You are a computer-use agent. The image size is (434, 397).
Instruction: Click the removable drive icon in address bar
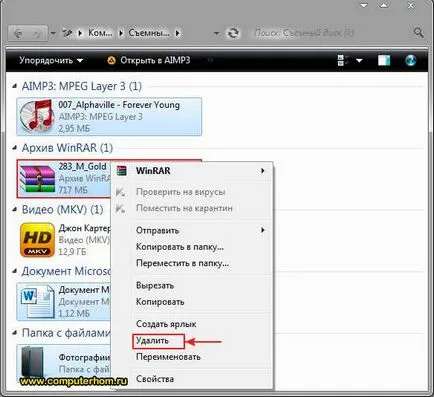coord(67,33)
